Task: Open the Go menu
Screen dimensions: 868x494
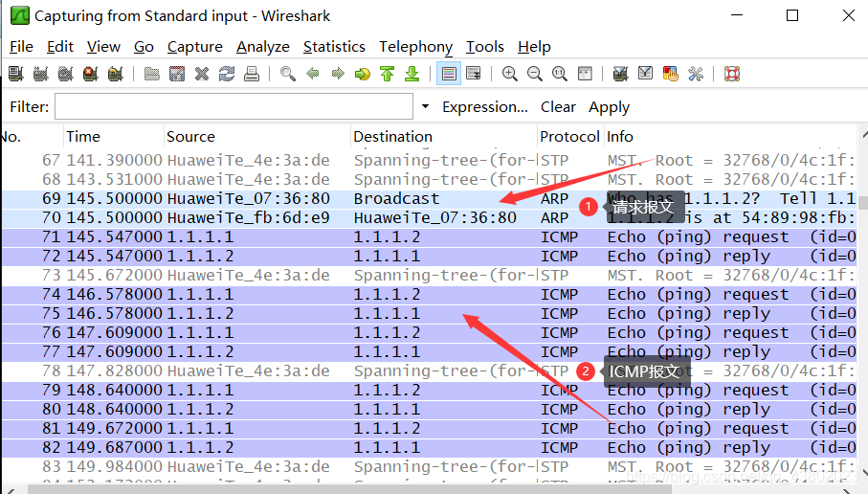Action: click(x=144, y=47)
